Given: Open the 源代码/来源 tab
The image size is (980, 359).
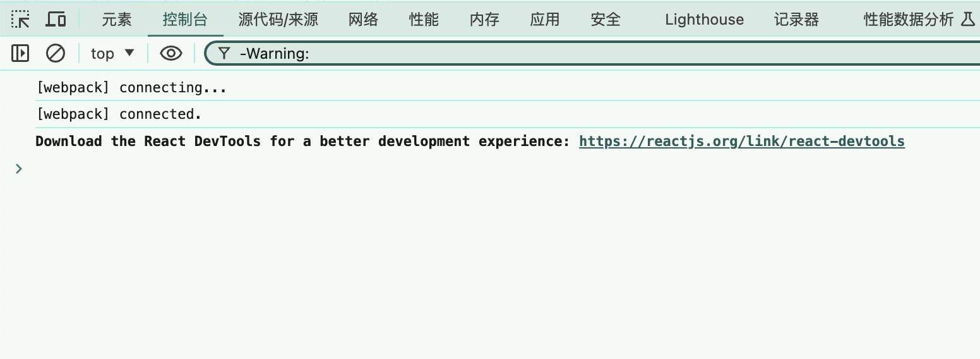Looking at the screenshot, I should coord(278,20).
